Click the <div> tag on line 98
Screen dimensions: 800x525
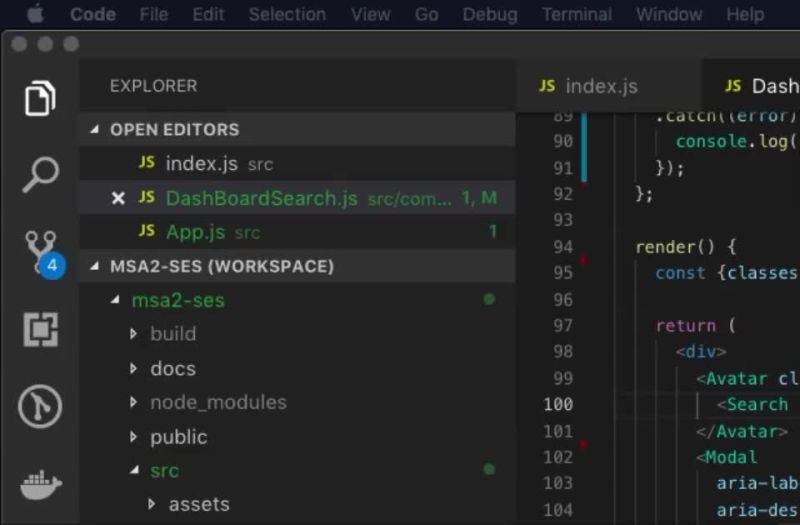click(x=701, y=352)
